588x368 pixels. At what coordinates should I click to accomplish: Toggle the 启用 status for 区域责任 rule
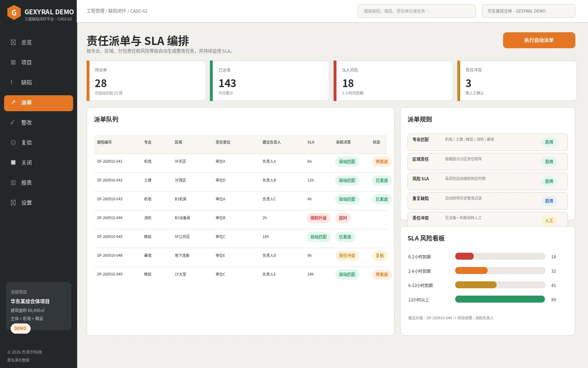pyautogui.click(x=549, y=162)
